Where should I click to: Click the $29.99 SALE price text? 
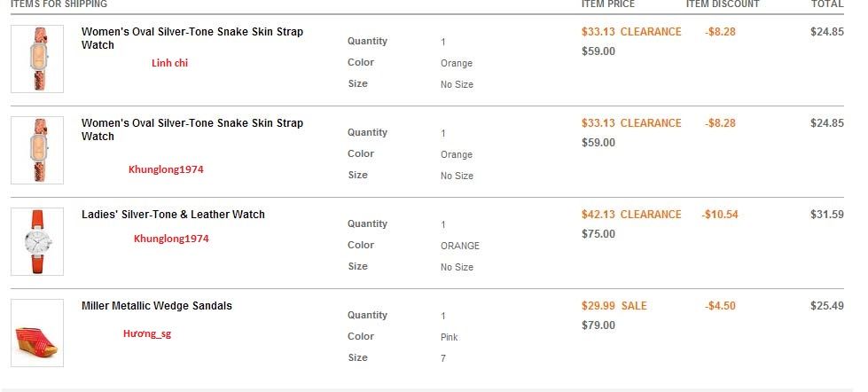[614, 306]
